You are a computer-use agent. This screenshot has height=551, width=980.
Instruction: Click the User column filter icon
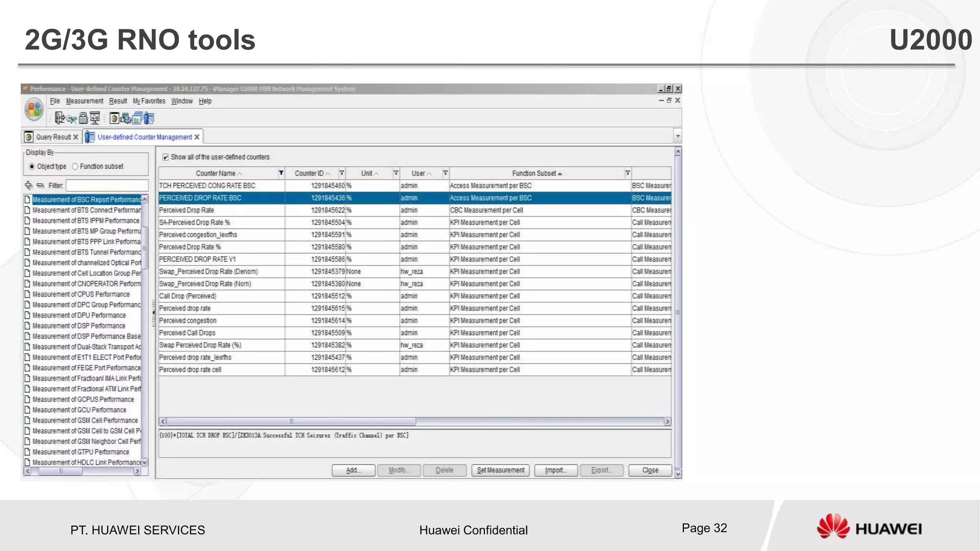[x=445, y=173]
